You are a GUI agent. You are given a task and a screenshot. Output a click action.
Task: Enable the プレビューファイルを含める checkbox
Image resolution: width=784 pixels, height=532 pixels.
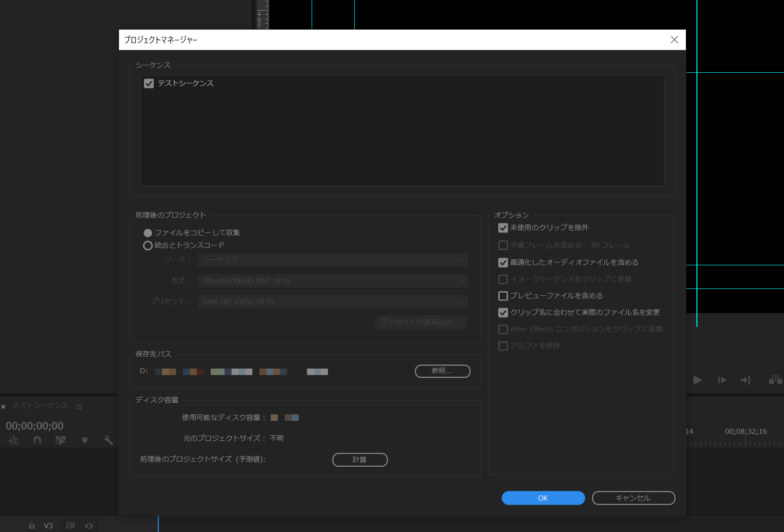(503, 295)
